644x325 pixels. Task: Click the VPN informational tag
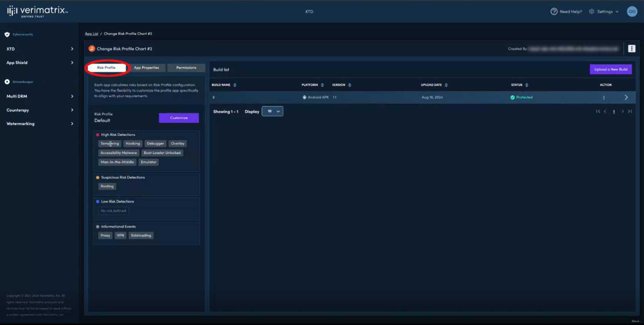pos(121,235)
